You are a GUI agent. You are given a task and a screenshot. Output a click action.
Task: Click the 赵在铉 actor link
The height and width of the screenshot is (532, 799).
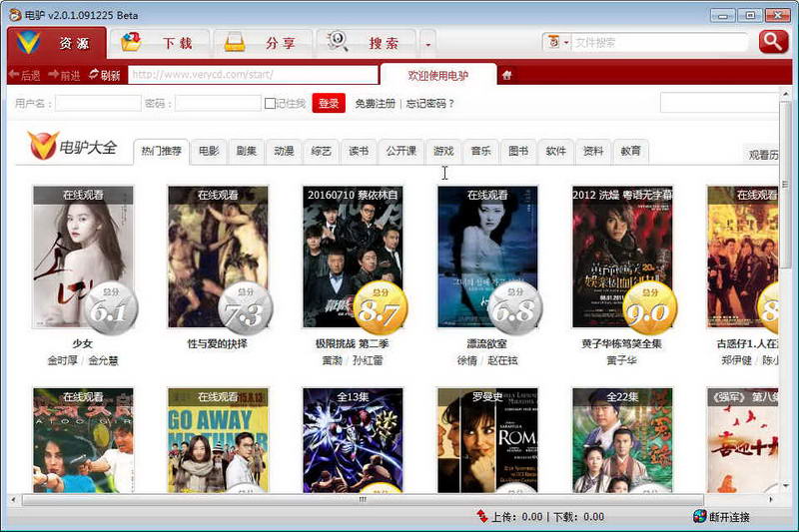pyautogui.click(x=503, y=360)
